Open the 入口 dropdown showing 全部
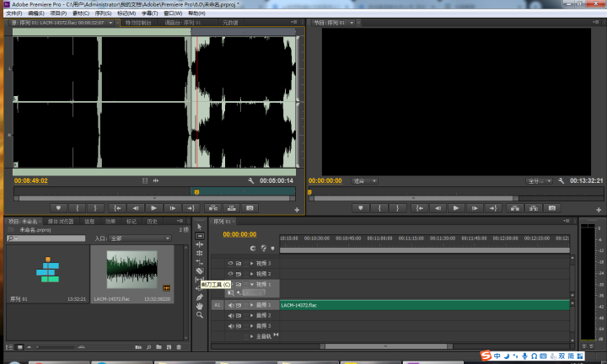The width and height of the screenshot is (607, 364). [x=140, y=238]
